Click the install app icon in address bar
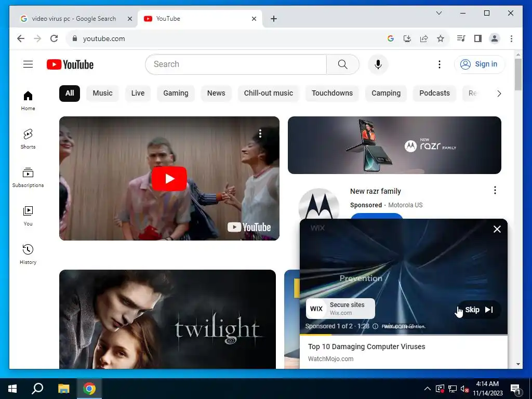This screenshot has height=399, width=532. coord(407,38)
